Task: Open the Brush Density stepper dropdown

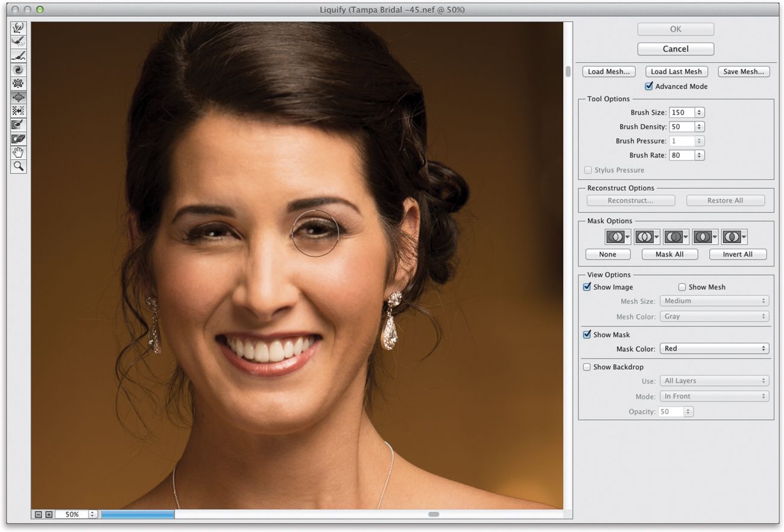Action: 700,127
